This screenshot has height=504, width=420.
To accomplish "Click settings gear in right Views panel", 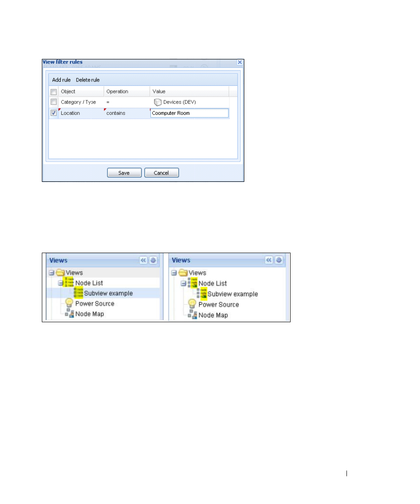I will point(279,260).
